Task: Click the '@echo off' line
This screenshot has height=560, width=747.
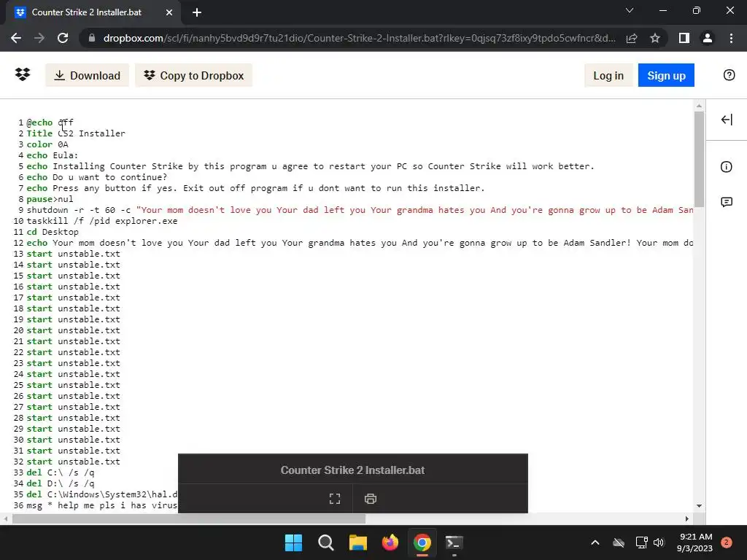Action: (50, 122)
